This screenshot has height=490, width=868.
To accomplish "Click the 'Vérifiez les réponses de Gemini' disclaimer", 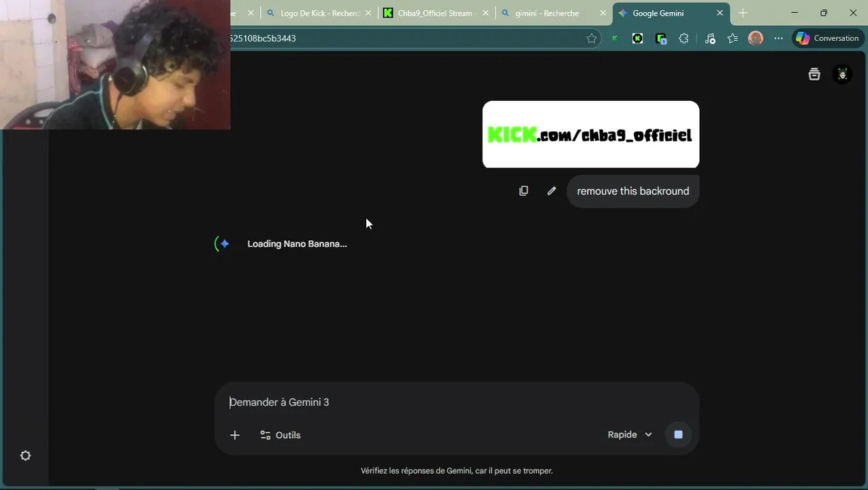I will (x=456, y=470).
